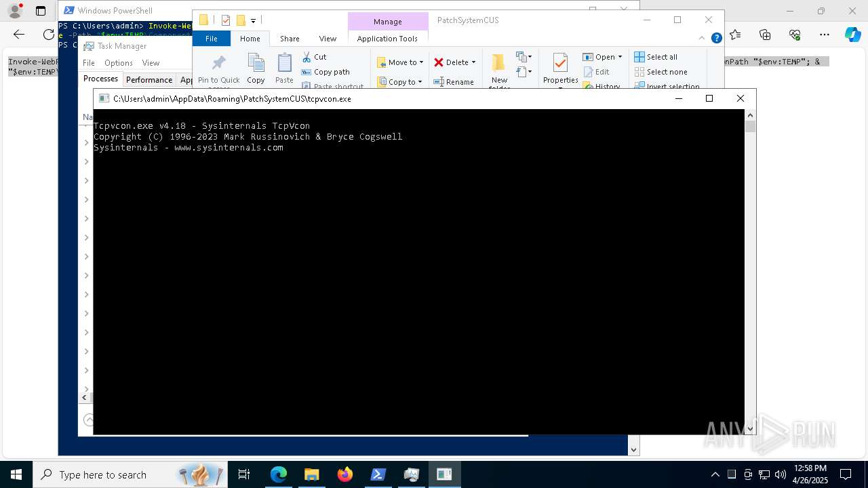Screen dimensions: 868x488
Task: Click Task Manager horizontal scroll left arrow
Action: [x=85, y=398]
